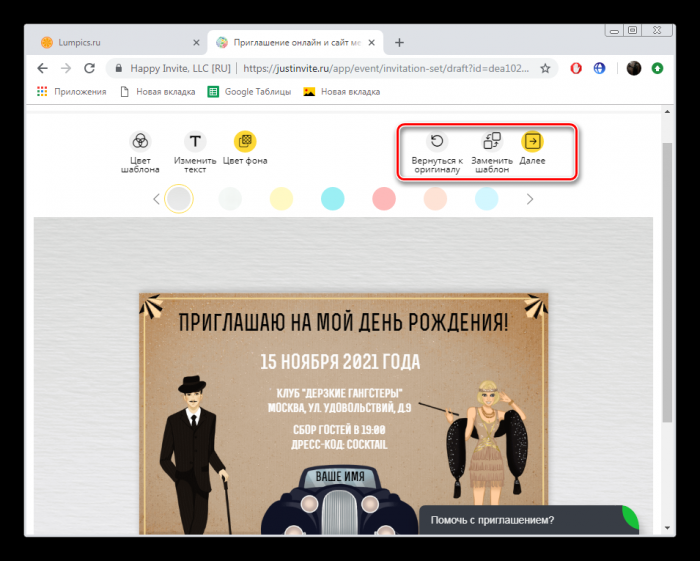
Task: Open Новая вкладка bookmark with picture icon
Action: click(342, 91)
